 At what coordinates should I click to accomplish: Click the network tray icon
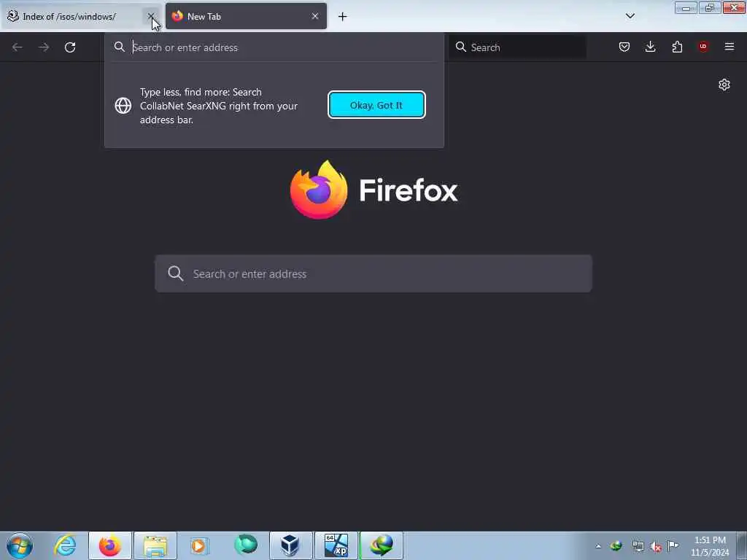638,546
